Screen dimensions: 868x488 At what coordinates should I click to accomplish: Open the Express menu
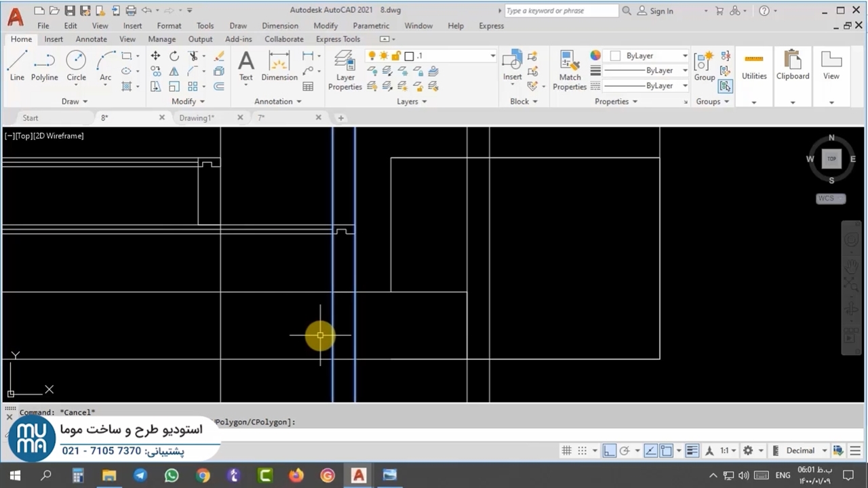coord(491,26)
